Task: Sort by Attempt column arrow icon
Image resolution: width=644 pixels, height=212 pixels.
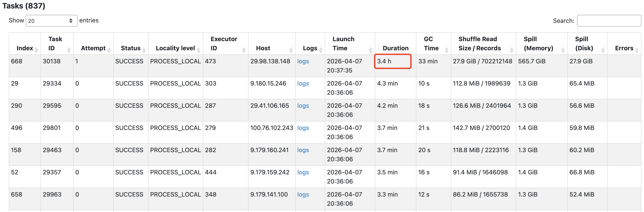Action: pyautogui.click(x=109, y=50)
